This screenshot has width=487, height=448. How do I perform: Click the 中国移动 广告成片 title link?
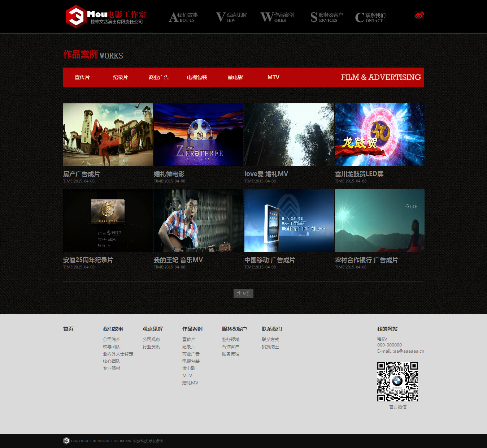270,260
